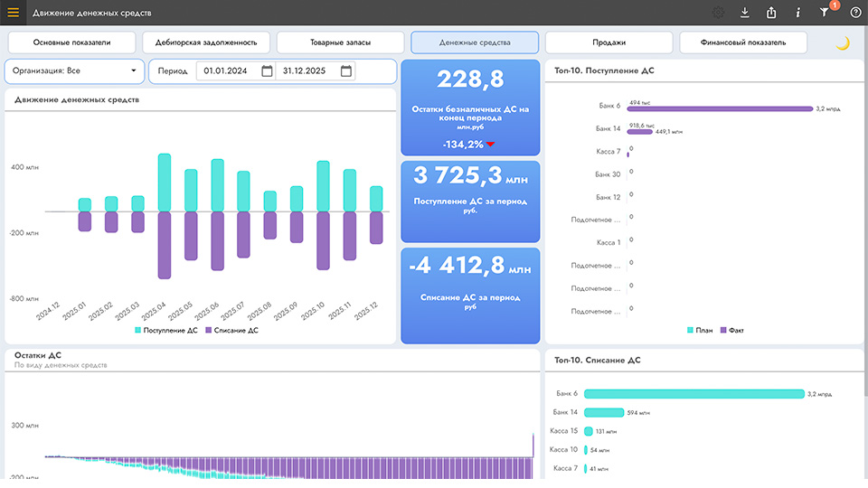The width and height of the screenshot is (868, 488).
Task: Click the 2025.12 outflow purple bar
Action: click(x=376, y=228)
